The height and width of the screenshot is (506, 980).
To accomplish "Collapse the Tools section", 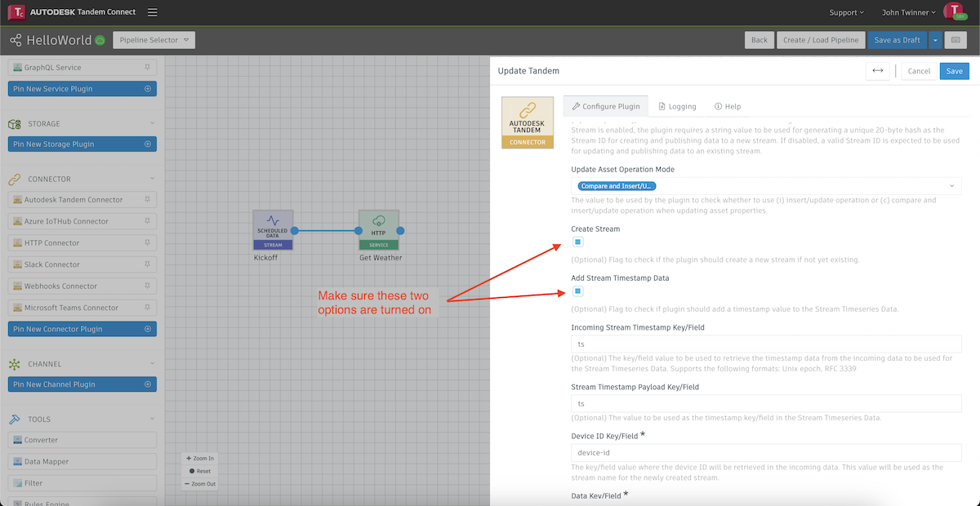I will tap(152, 419).
